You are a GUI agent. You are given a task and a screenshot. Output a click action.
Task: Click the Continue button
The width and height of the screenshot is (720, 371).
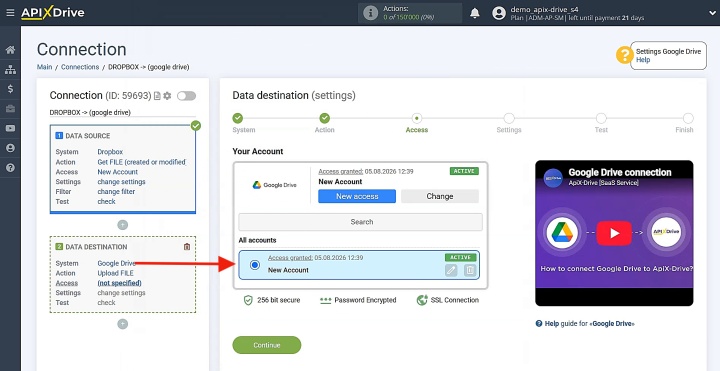click(x=267, y=345)
